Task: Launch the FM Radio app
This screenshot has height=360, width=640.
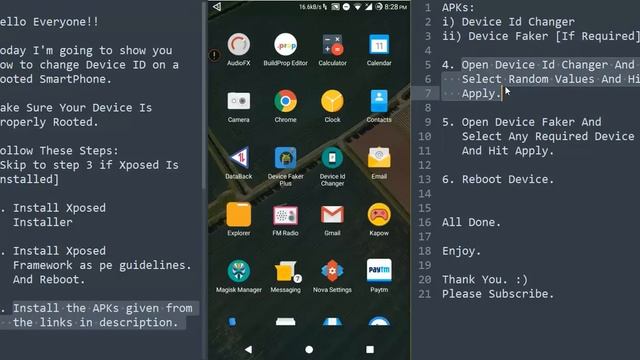Action: (285, 220)
